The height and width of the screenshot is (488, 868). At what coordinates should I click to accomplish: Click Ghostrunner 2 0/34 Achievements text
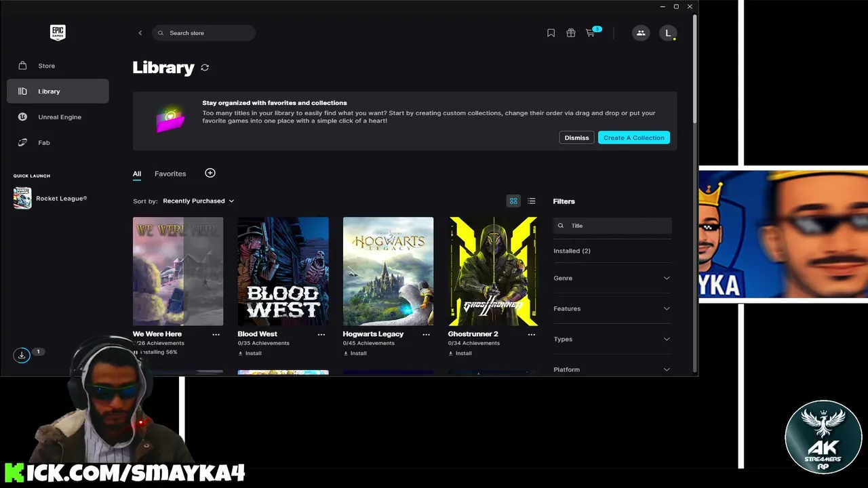(473, 343)
